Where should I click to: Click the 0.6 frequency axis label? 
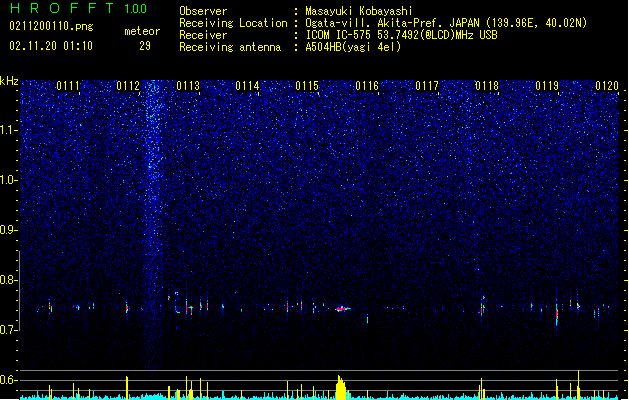pos(9,380)
